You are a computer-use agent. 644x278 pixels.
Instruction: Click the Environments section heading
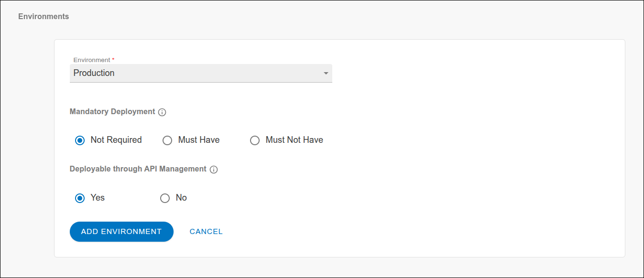(44, 16)
